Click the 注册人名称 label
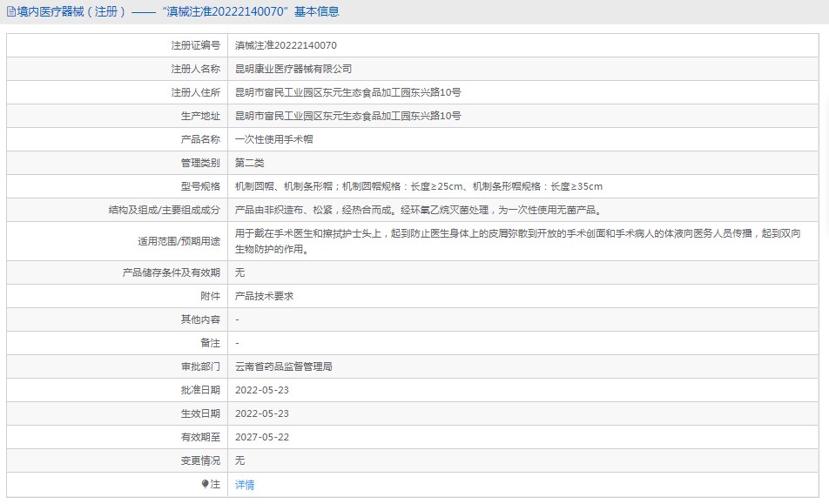 (x=196, y=69)
